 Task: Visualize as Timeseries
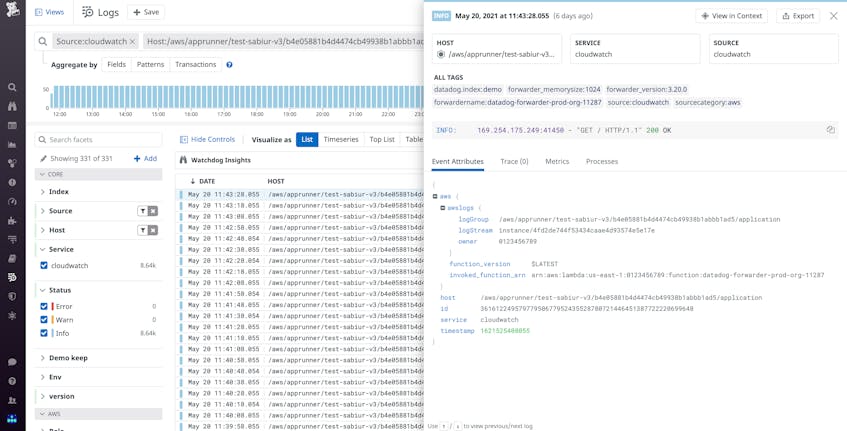pos(341,139)
